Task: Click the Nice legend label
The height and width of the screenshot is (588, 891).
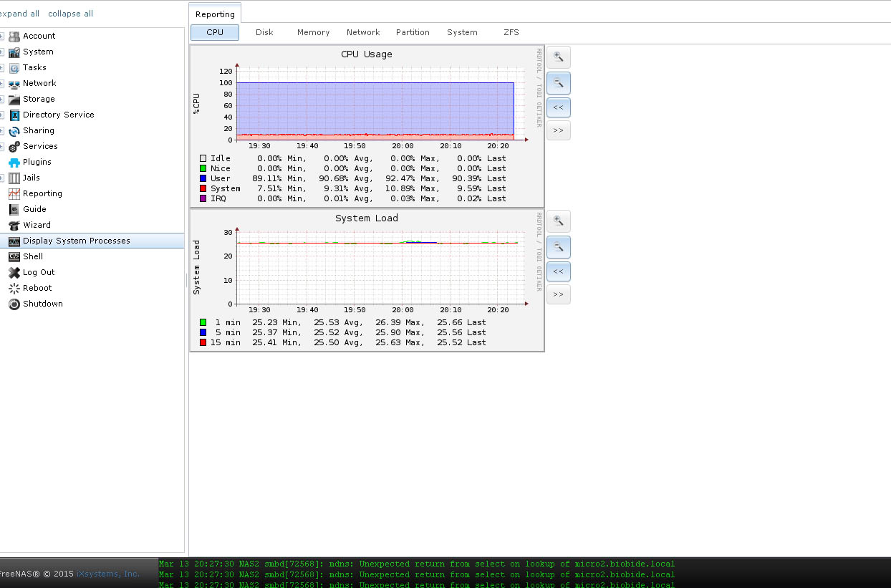Action: click(221, 168)
